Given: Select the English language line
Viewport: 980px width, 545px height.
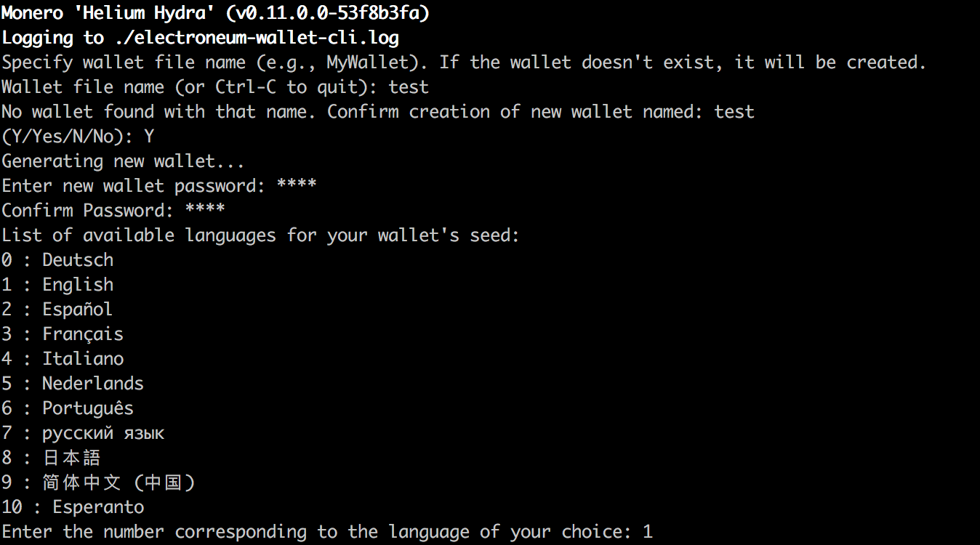Looking at the screenshot, I should (x=57, y=285).
